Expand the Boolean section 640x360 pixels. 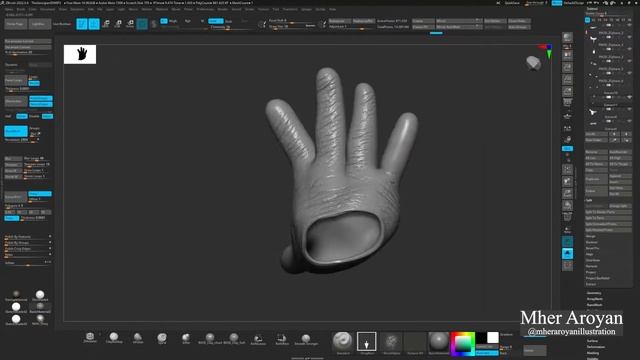tap(591, 242)
